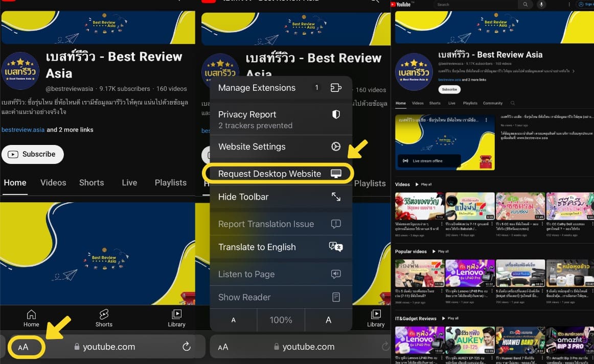Open the "and 2 more links" text in left panel

[x=70, y=130]
